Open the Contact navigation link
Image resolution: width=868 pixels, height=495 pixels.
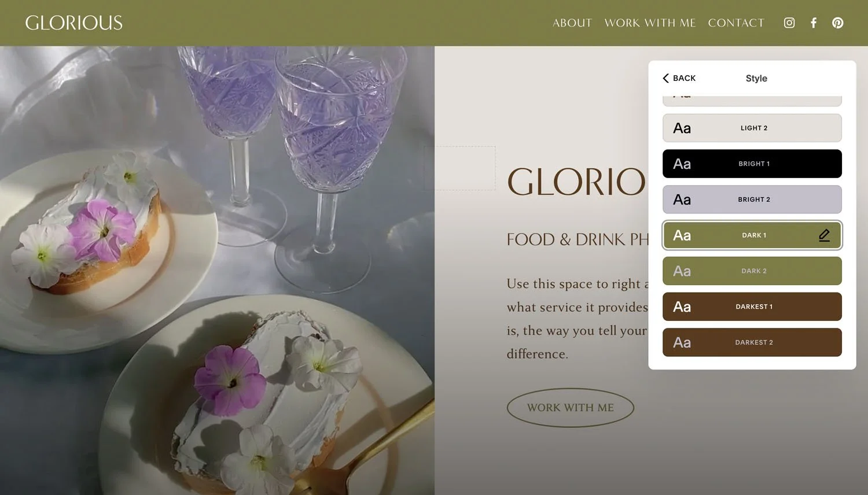pos(736,23)
